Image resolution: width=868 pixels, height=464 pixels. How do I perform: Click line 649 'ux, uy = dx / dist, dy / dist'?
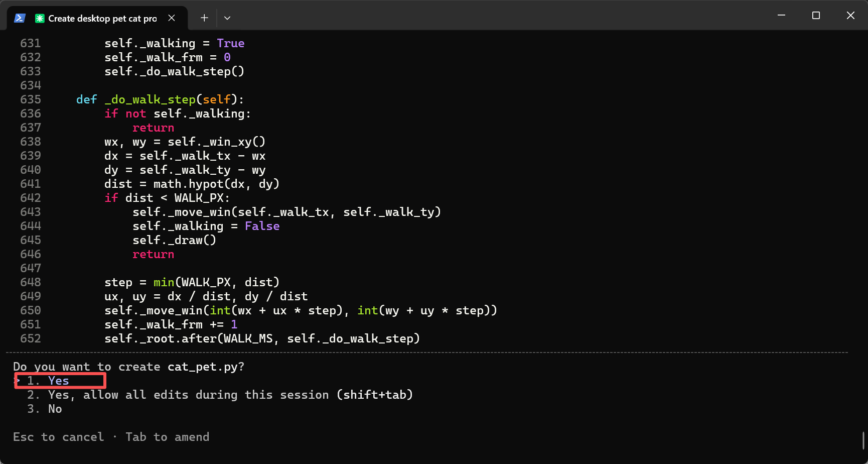(x=206, y=296)
